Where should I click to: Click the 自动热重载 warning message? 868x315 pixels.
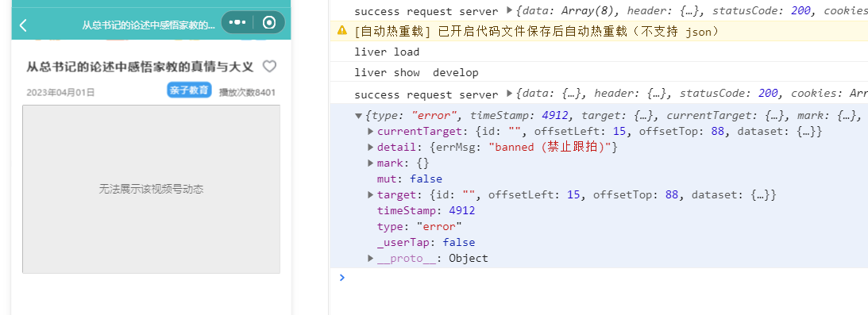click(x=536, y=32)
